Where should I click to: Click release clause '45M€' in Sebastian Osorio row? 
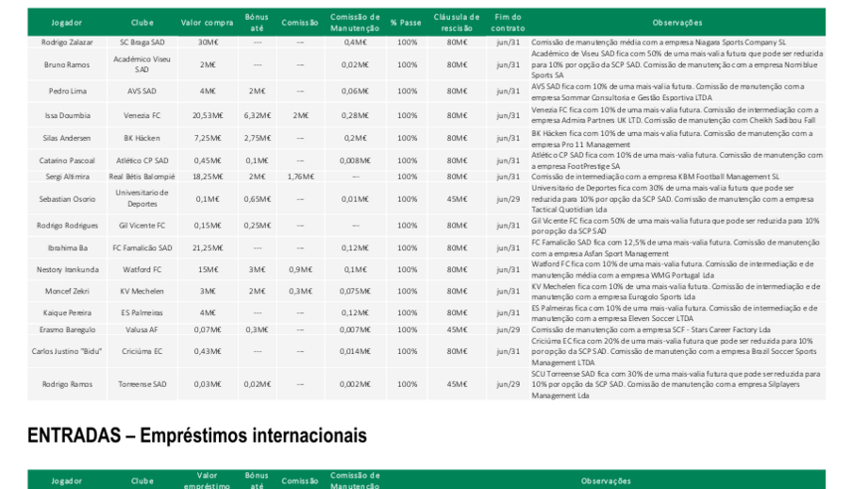coord(457,199)
